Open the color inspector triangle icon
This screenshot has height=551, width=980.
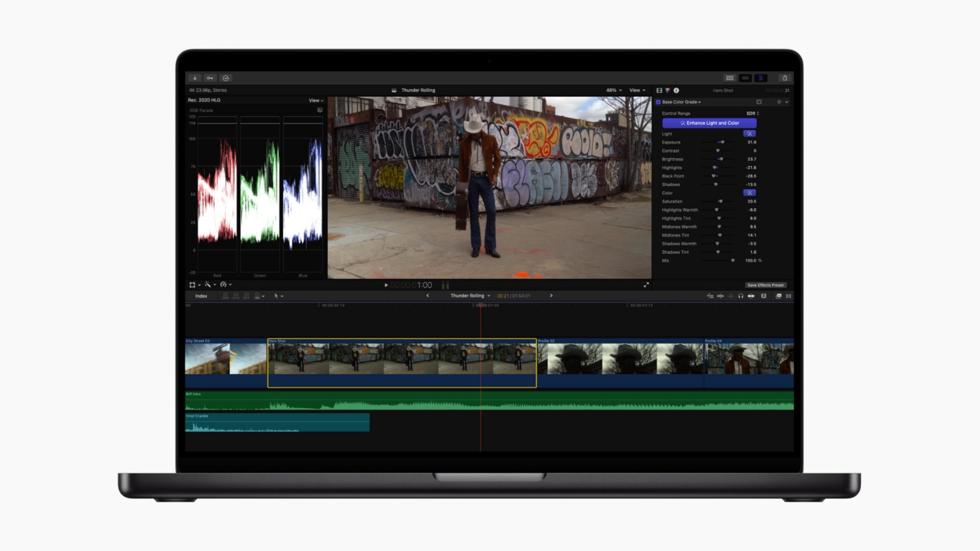click(x=668, y=91)
